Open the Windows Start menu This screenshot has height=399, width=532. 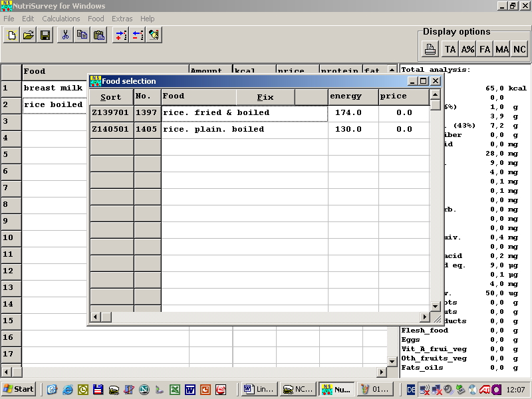point(19,389)
